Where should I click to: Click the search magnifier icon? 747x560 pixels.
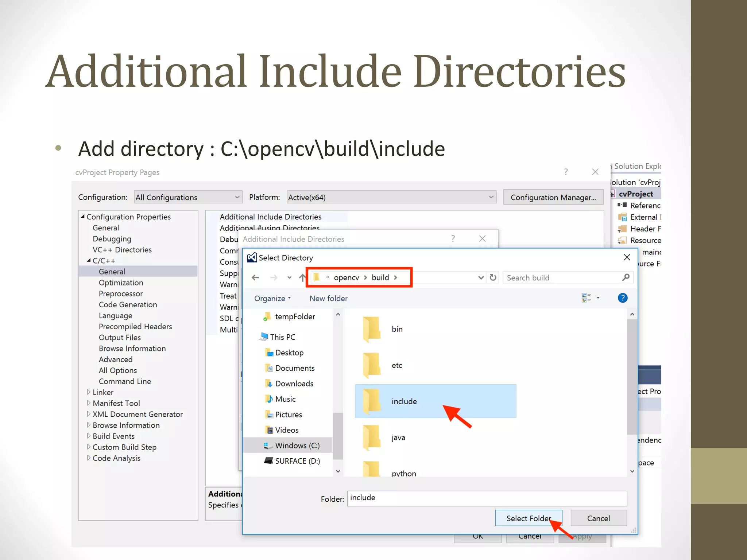[626, 277]
